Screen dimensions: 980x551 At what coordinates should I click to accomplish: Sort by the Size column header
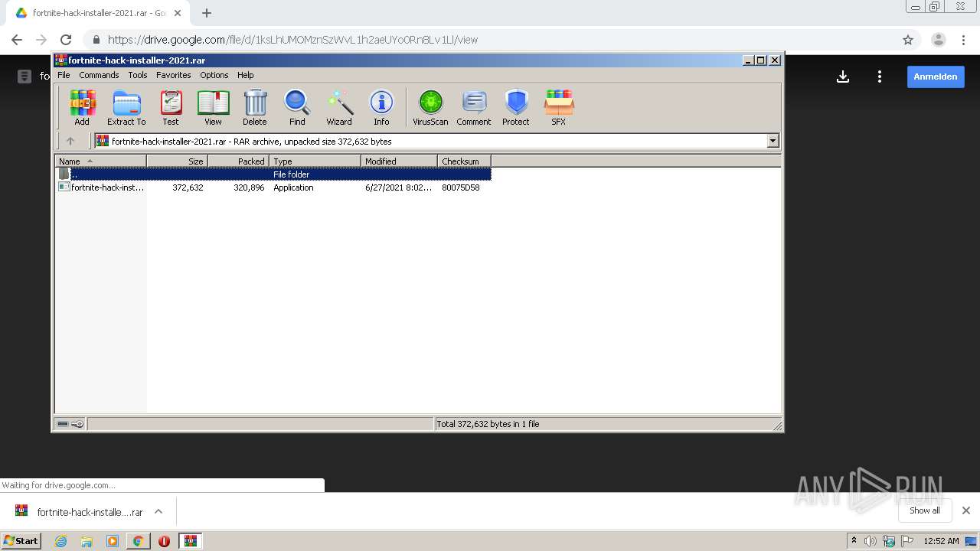click(177, 161)
